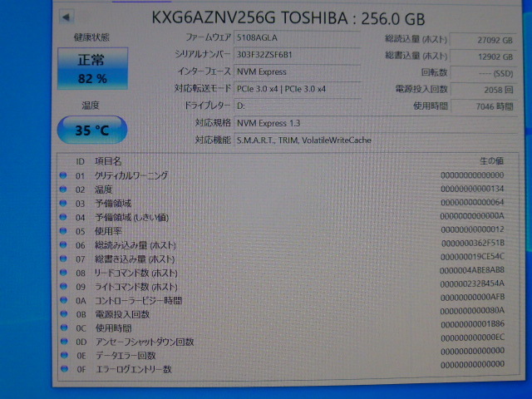
Task: Select the データエラー回数 attribute name
Action: tap(126, 355)
